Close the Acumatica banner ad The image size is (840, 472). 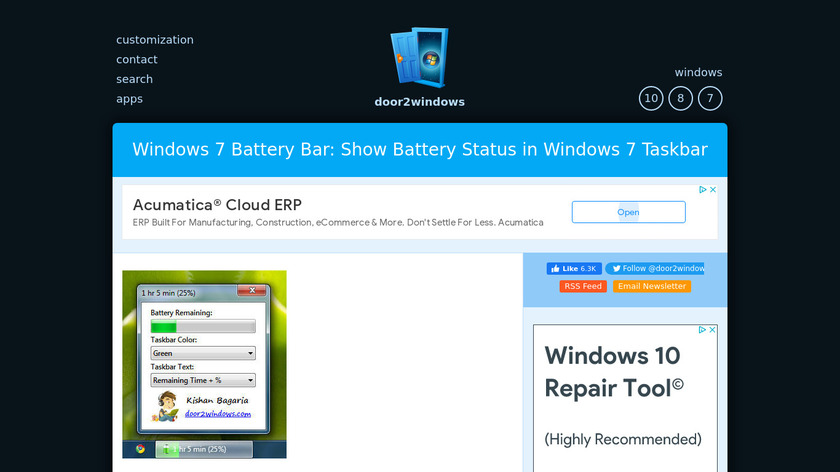point(713,190)
